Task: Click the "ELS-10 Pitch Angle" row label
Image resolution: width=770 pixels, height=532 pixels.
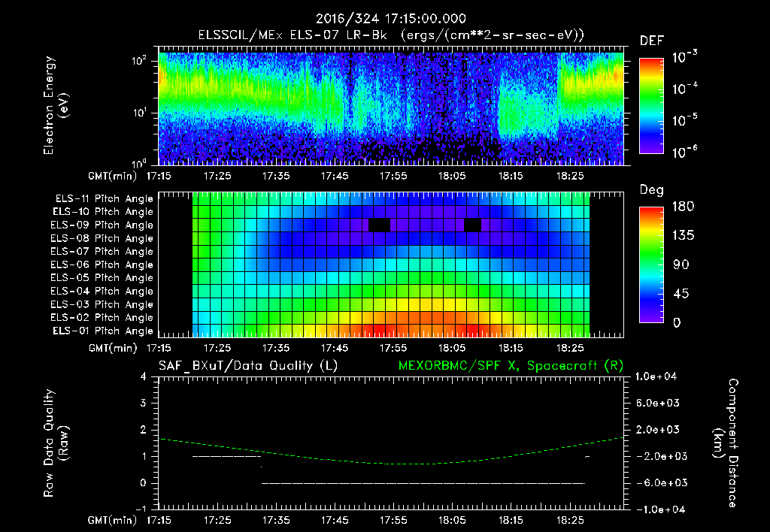Action: point(103,212)
